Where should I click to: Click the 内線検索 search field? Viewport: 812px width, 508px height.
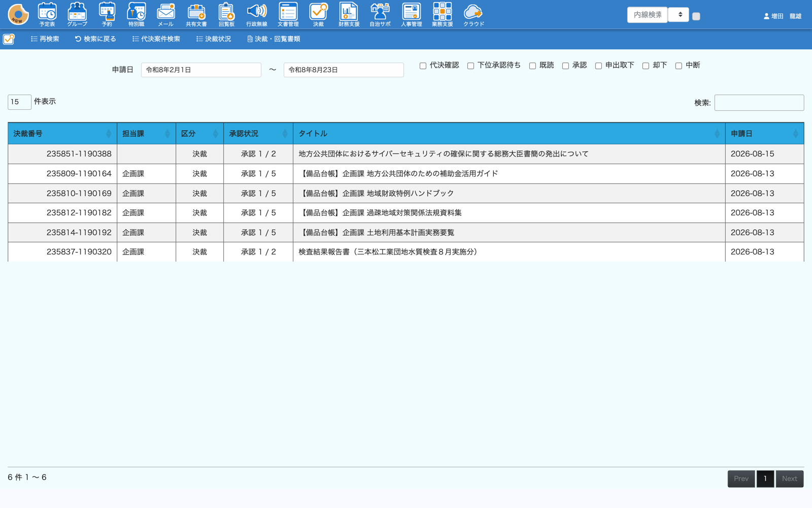pyautogui.click(x=648, y=15)
